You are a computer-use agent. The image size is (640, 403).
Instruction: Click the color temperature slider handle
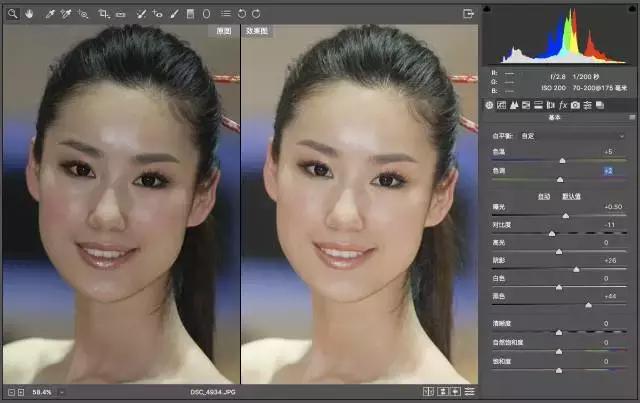(x=562, y=161)
